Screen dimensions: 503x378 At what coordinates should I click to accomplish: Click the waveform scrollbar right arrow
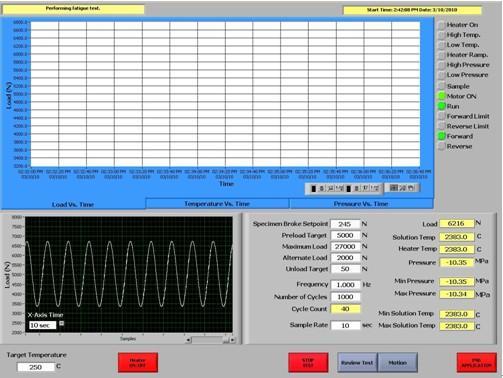[x=233, y=340]
